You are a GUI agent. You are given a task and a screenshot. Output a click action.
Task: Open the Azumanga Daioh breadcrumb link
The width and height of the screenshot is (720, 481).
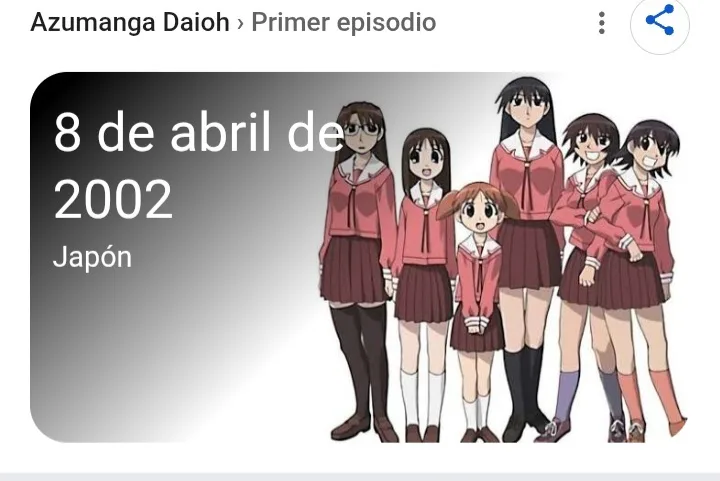click(x=129, y=22)
